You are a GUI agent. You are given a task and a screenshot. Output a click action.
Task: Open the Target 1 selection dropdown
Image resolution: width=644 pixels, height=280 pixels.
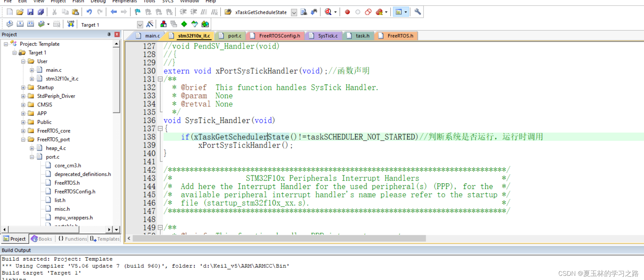pos(140,25)
